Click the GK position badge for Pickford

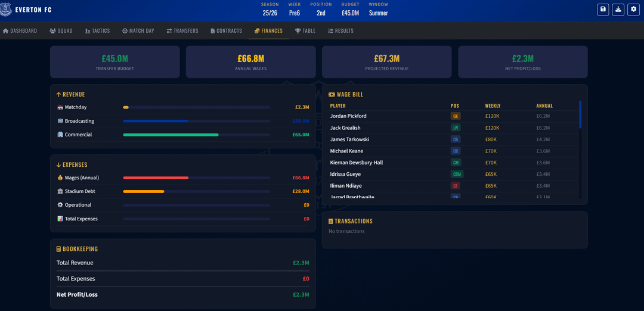click(456, 116)
